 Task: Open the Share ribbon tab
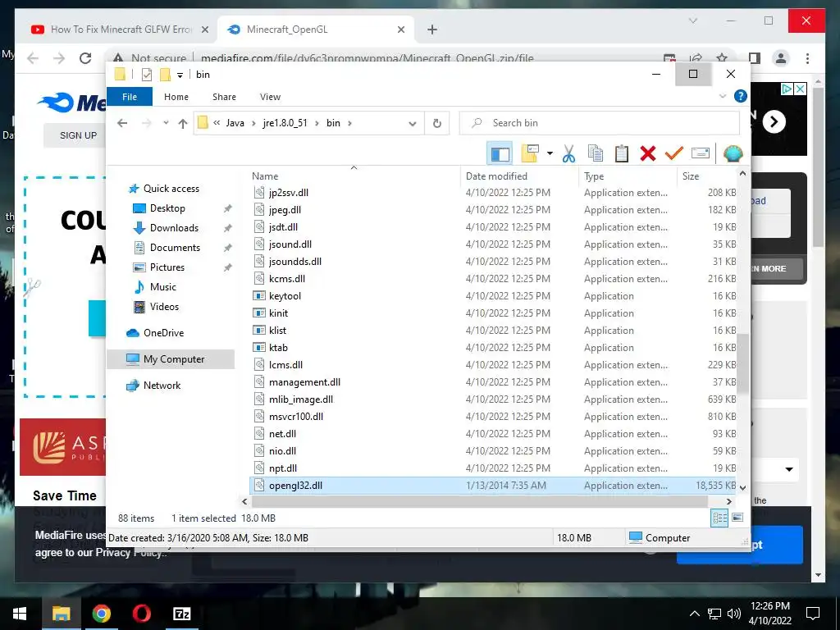[x=224, y=97]
